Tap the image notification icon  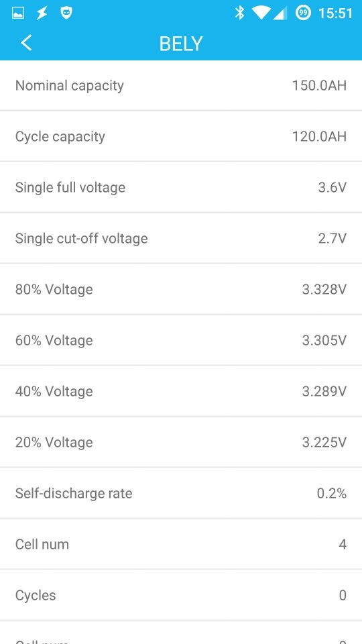pos(18,13)
